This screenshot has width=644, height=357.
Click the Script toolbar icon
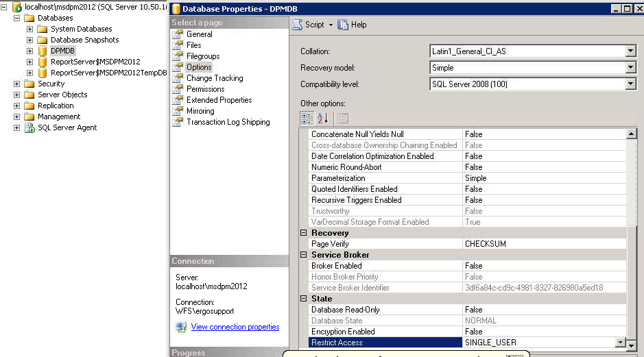coord(297,25)
